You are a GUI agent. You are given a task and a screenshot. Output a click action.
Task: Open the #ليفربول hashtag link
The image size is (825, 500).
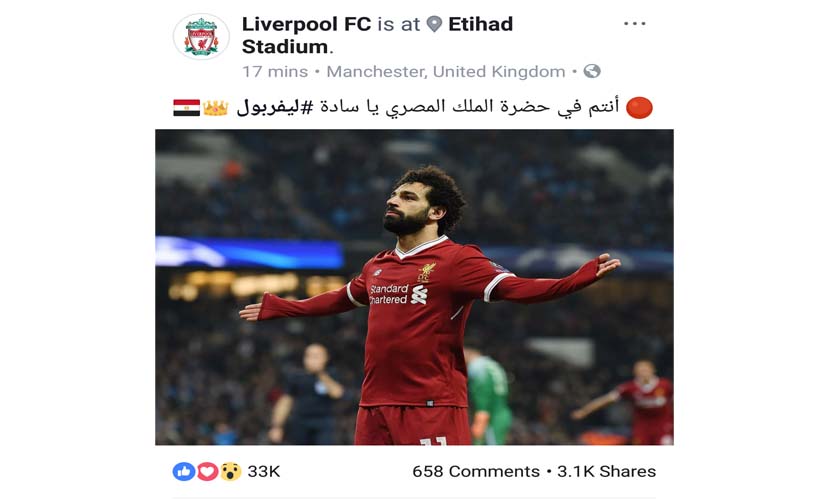tap(268, 107)
